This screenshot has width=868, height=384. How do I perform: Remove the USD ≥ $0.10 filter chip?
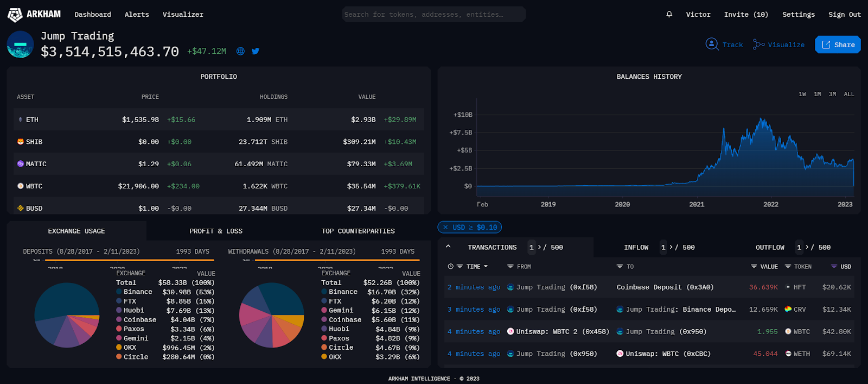[x=445, y=228]
